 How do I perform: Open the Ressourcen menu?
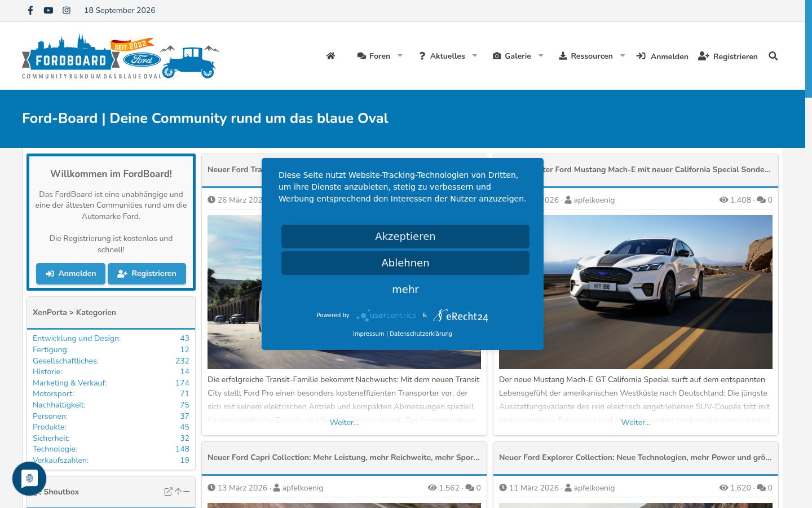click(586, 56)
